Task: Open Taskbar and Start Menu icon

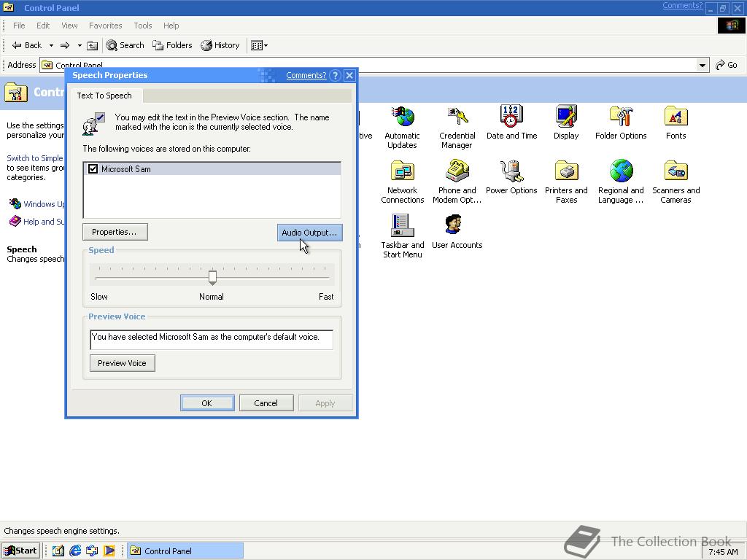Action: point(402,236)
